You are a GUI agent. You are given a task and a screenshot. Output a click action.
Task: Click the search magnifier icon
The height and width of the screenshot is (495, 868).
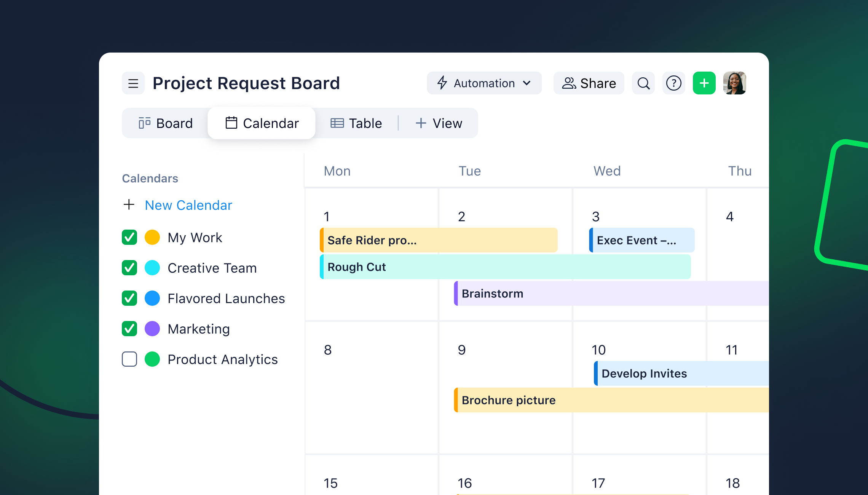643,83
